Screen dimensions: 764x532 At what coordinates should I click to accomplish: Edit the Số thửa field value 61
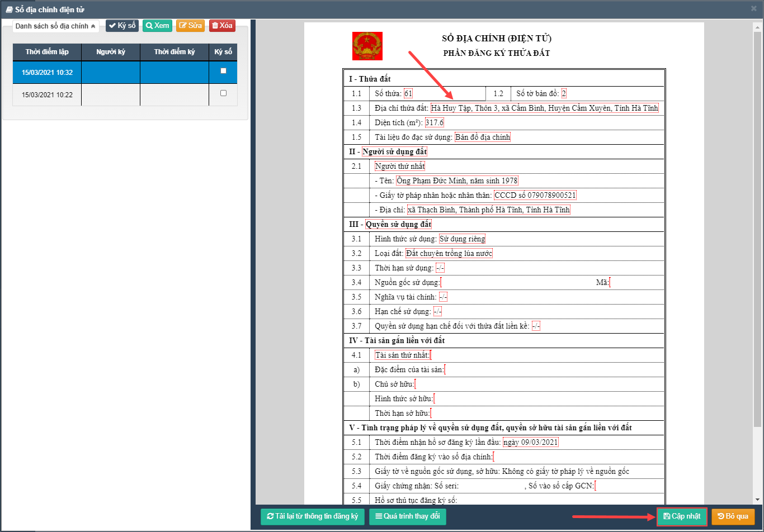click(x=408, y=94)
